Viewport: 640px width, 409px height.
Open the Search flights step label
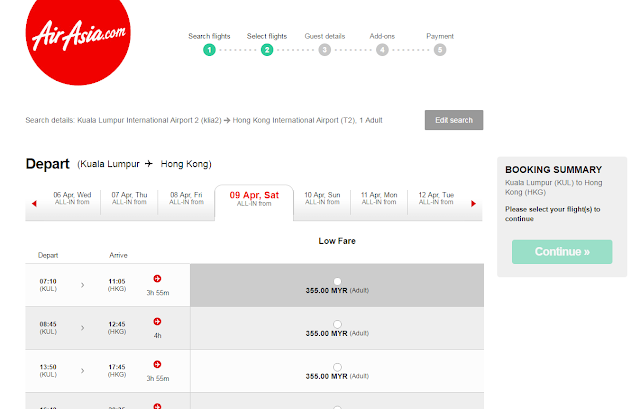coord(209,36)
